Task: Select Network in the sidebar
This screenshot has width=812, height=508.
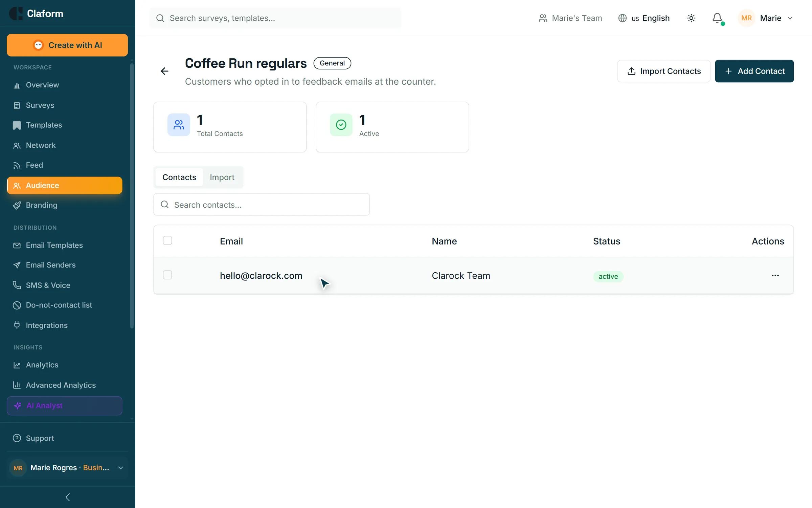Action: tap(64, 145)
